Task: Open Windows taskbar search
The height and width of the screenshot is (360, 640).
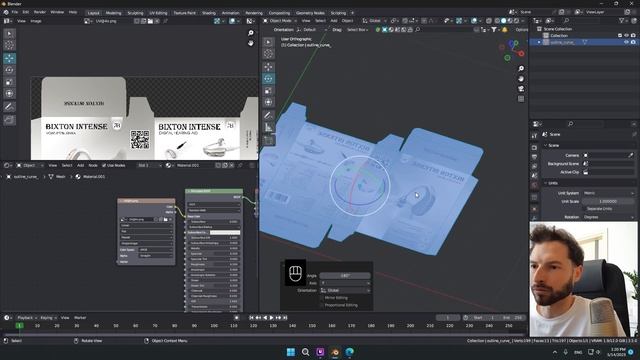Action: click(305, 352)
